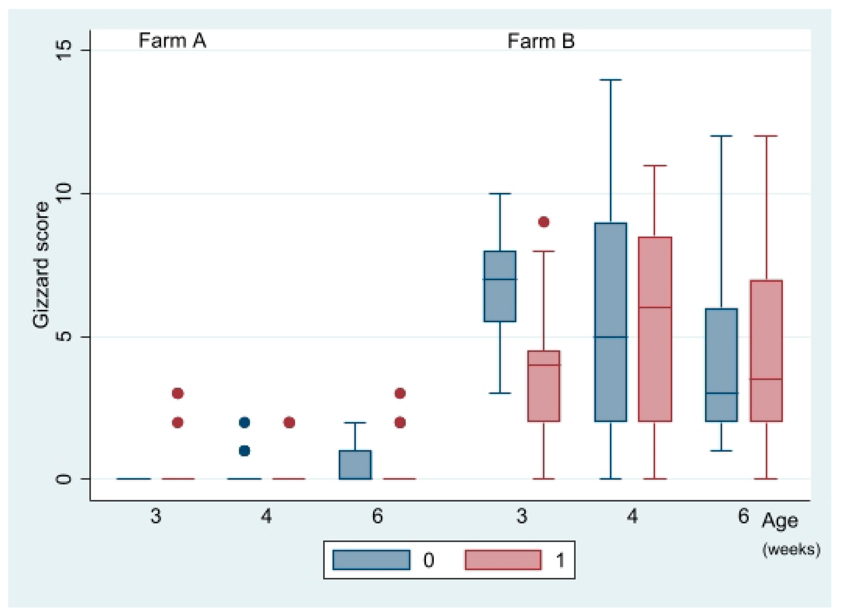The width and height of the screenshot is (842, 616).
Task: Click the Age x-axis title
Action: click(780, 521)
